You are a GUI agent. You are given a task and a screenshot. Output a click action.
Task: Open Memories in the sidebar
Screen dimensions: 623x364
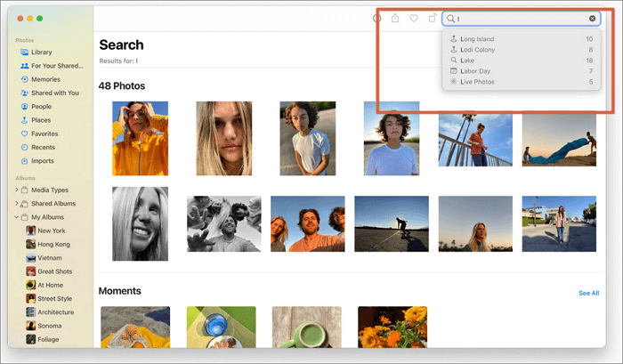click(45, 79)
